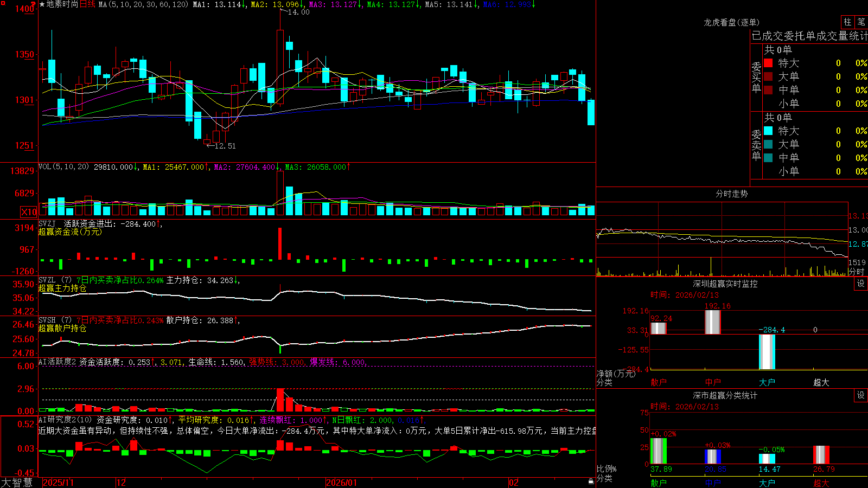Click the 深市超赢分类统计 panel title
This screenshot has width=868, height=488.
click(725, 395)
